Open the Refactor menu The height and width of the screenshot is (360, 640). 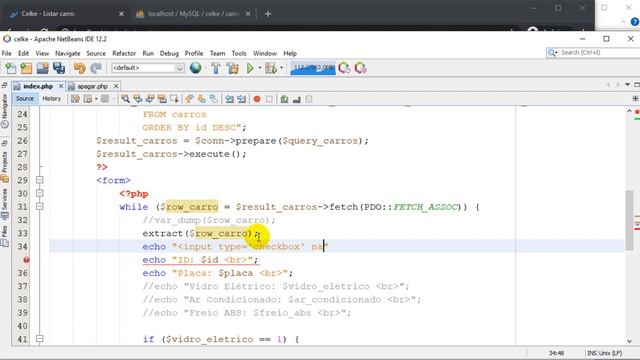pyautogui.click(x=124, y=53)
